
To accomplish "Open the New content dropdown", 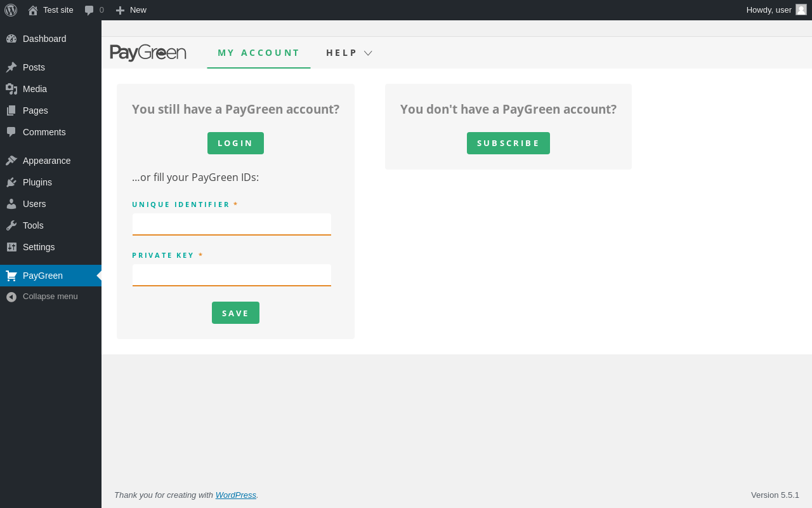I will [131, 10].
